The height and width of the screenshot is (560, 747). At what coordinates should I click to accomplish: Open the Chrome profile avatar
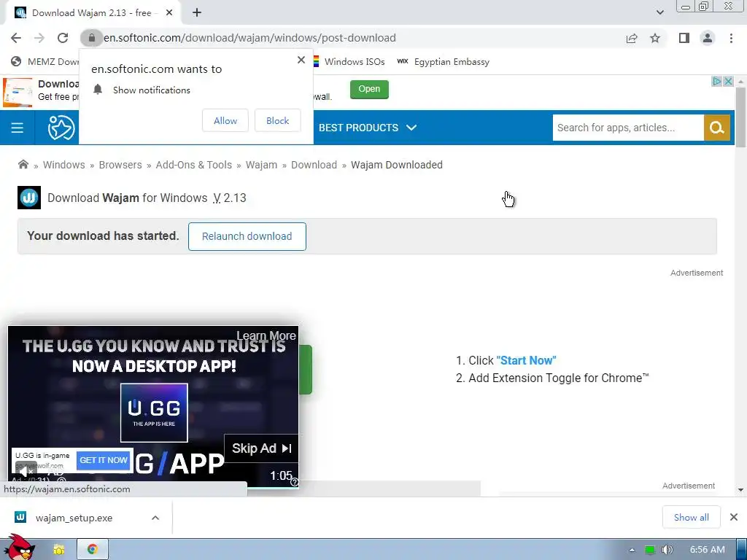[x=708, y=38]
